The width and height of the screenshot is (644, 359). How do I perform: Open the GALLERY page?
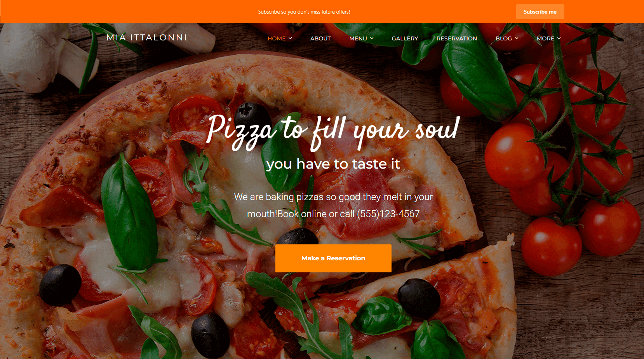[x=405, y=38]
